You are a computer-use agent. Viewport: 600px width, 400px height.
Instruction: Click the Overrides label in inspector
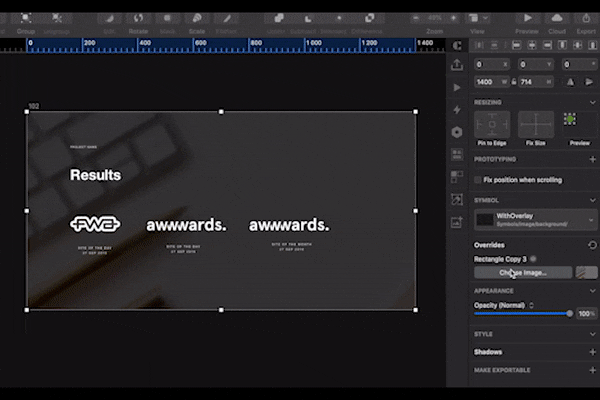pyautogui.click(x=489, y=245)
